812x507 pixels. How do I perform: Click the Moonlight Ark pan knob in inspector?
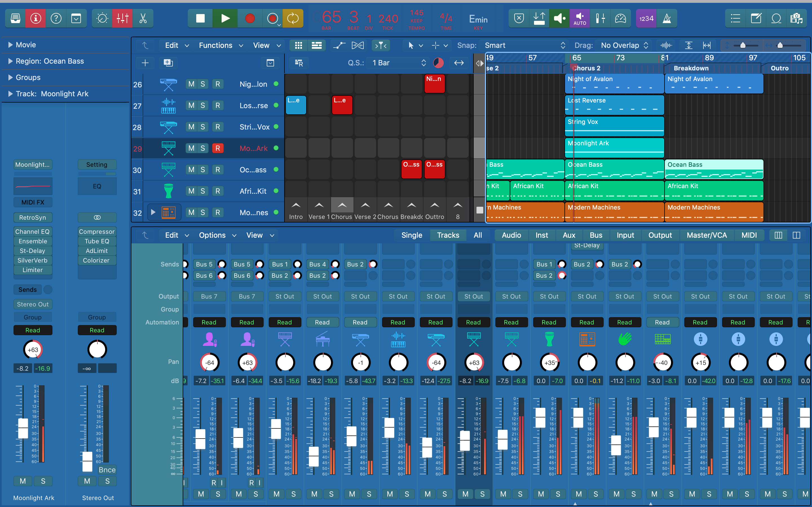[32, 350]
